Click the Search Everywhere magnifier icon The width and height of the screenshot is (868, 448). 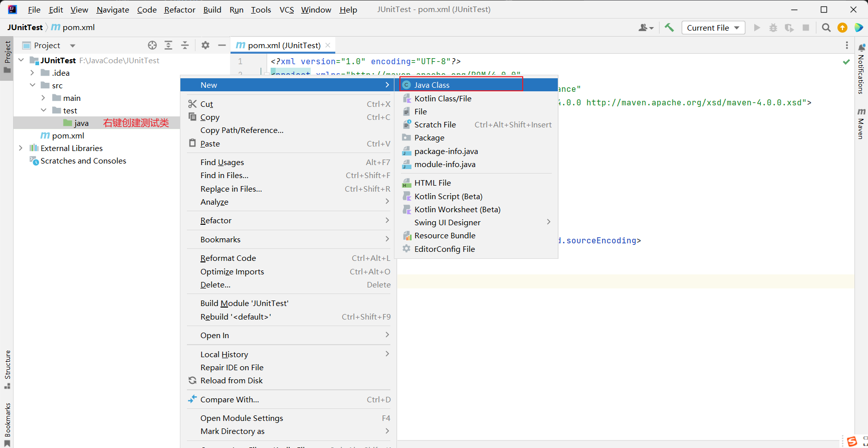[826, 28]
